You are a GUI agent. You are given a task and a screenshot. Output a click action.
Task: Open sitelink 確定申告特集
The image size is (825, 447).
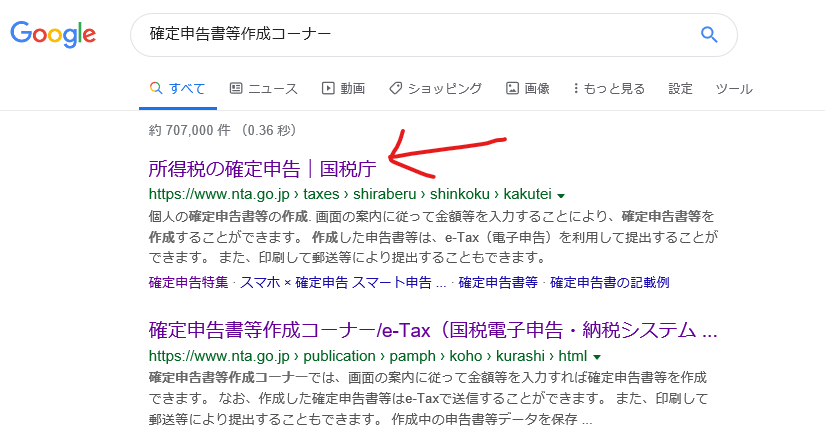pos(188,282)
